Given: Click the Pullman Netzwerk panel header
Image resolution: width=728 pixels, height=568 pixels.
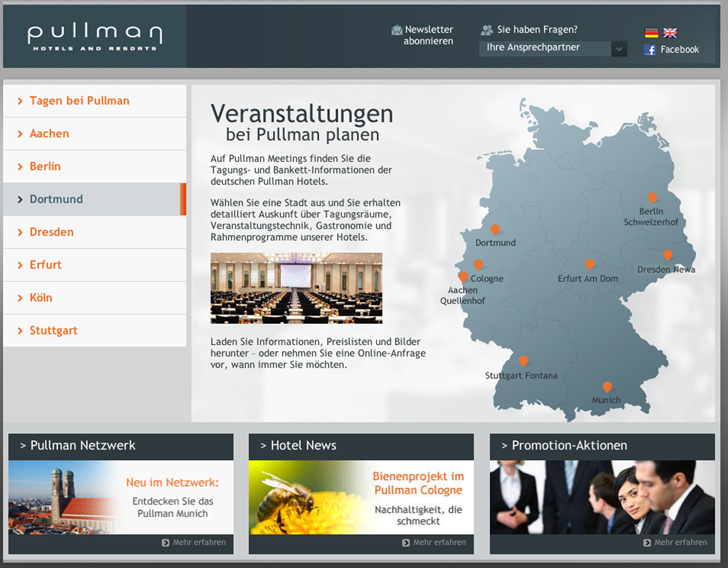Looking at the screenshot, I should [x=121, y=447].
